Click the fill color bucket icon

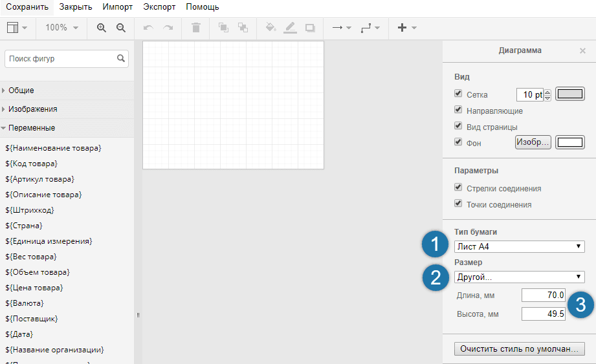click(271, 28)
